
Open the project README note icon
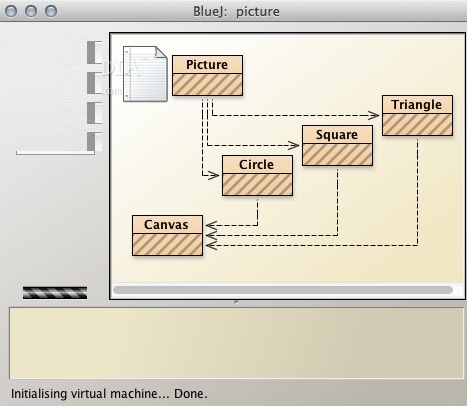145,74
